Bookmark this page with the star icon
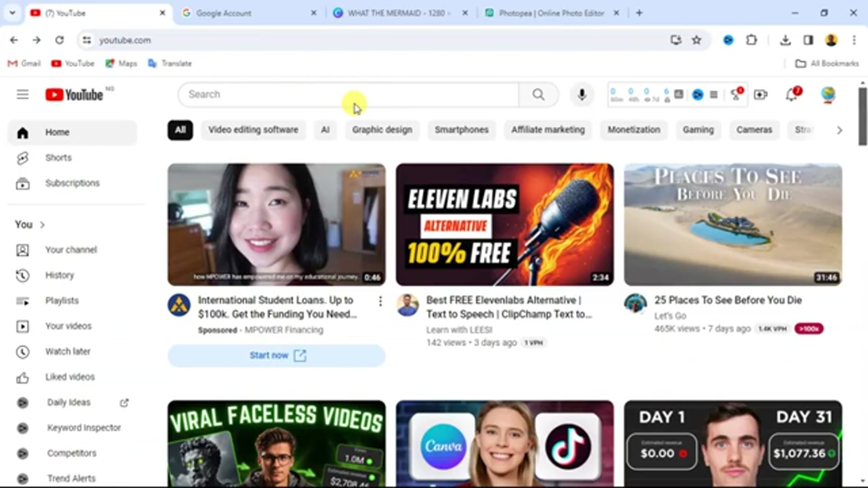 pyautogui.click(x=696, y=40)
